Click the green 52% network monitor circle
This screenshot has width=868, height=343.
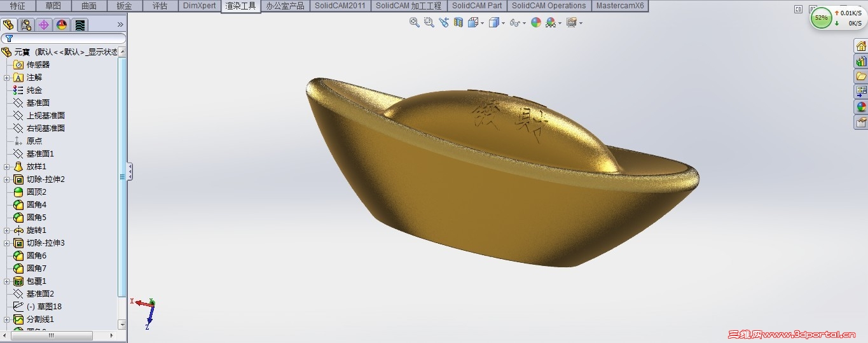[821, 18]
